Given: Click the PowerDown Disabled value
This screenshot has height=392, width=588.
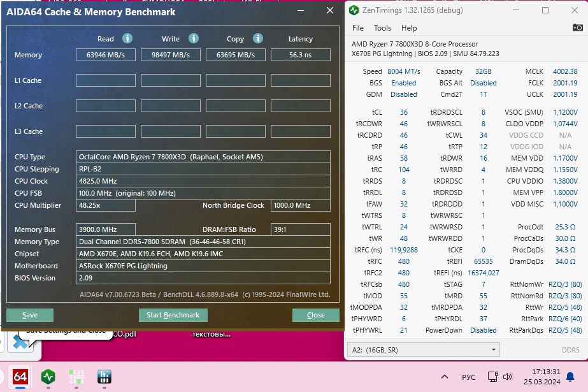Looking at the screenshot, I should click(484, 330).
